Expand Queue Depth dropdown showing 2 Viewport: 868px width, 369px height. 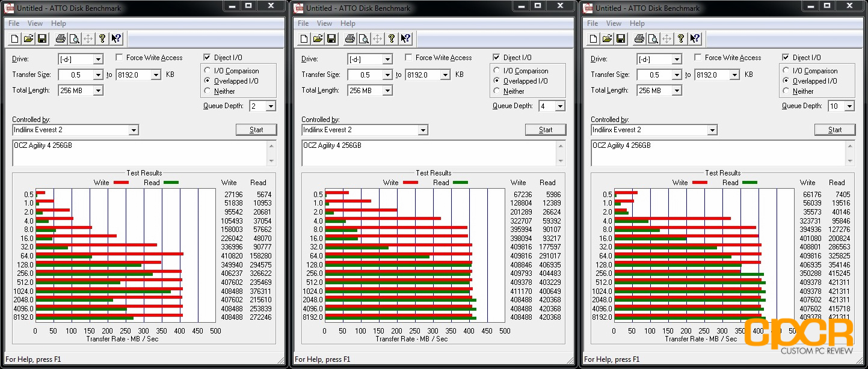(271, 106)
